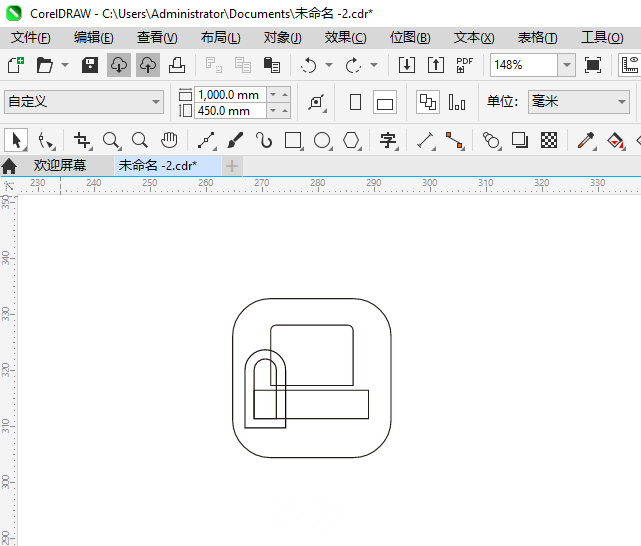The image size is (641, 546).
Task: Open the 效果(C) menu
Action: pos(346,38)
